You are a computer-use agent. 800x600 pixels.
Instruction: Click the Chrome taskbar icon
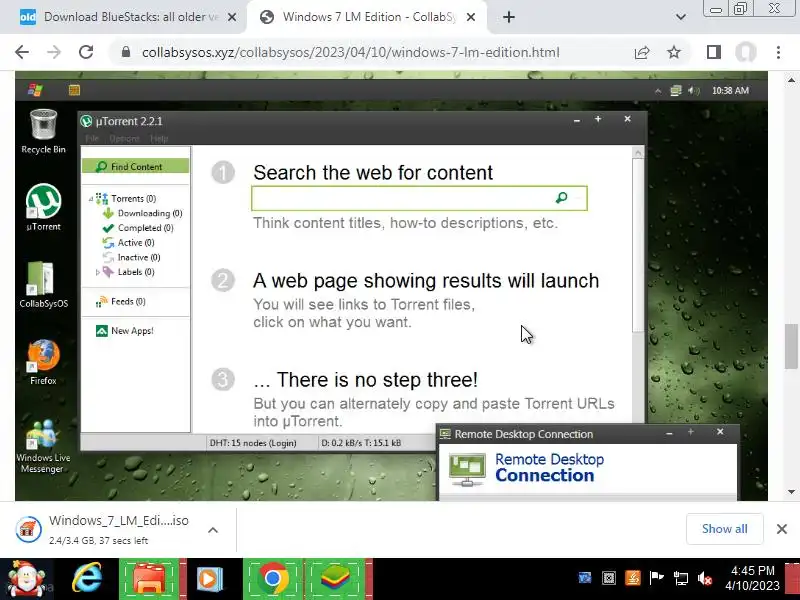(x=273, y=579)
